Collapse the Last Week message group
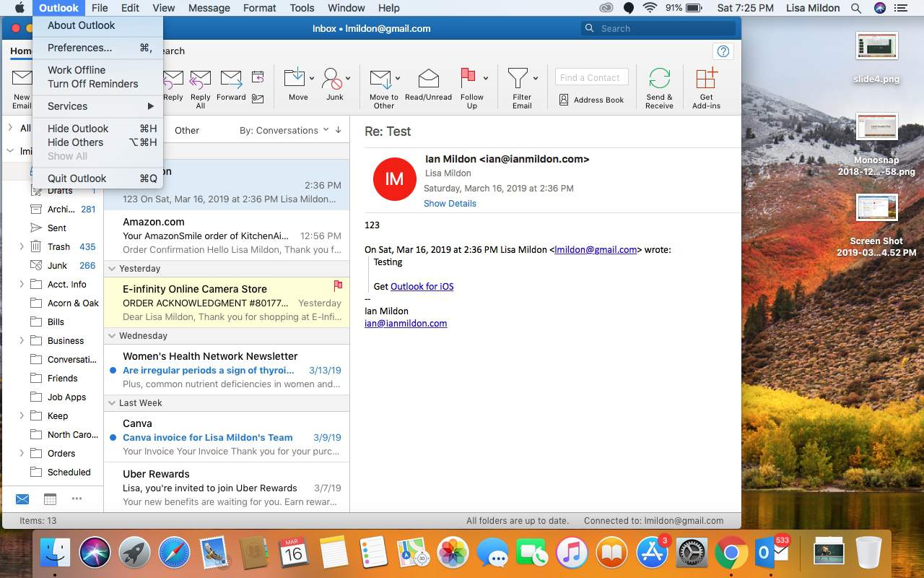924x578 pixels. point(113,402)
